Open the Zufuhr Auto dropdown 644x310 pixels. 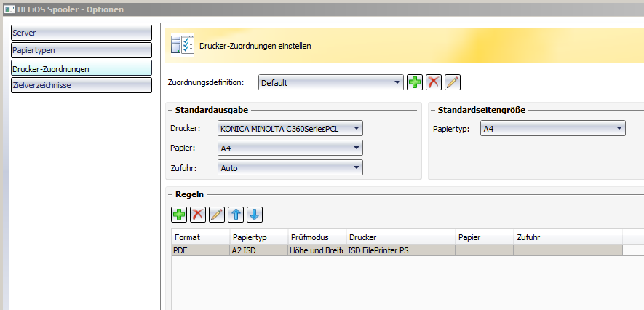[290, 167]
